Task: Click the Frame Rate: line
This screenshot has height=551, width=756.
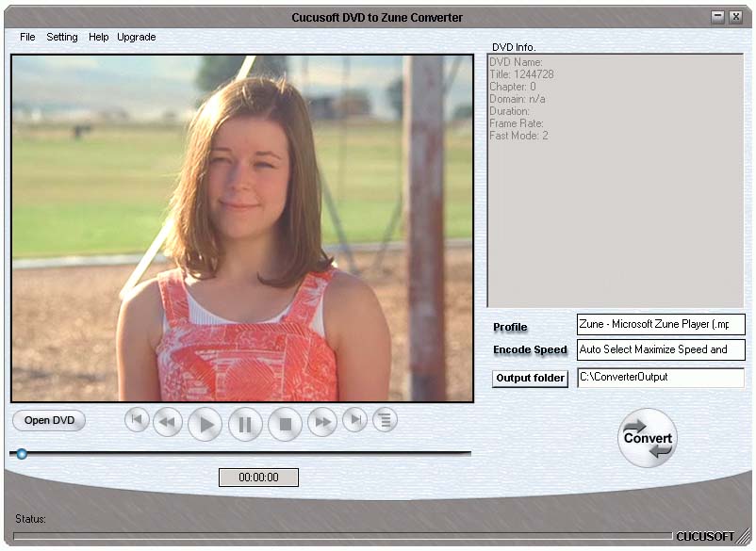Action: click(517, 123)
